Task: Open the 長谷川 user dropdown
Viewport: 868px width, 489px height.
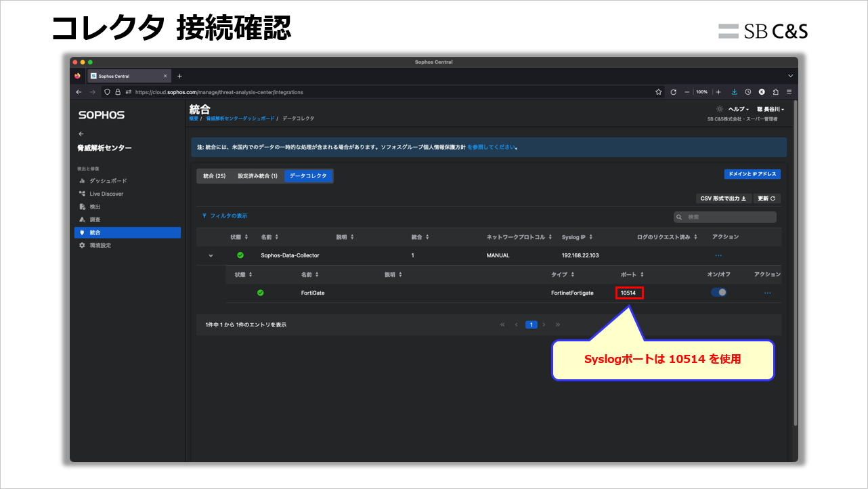Action: [x=771, y=109]
